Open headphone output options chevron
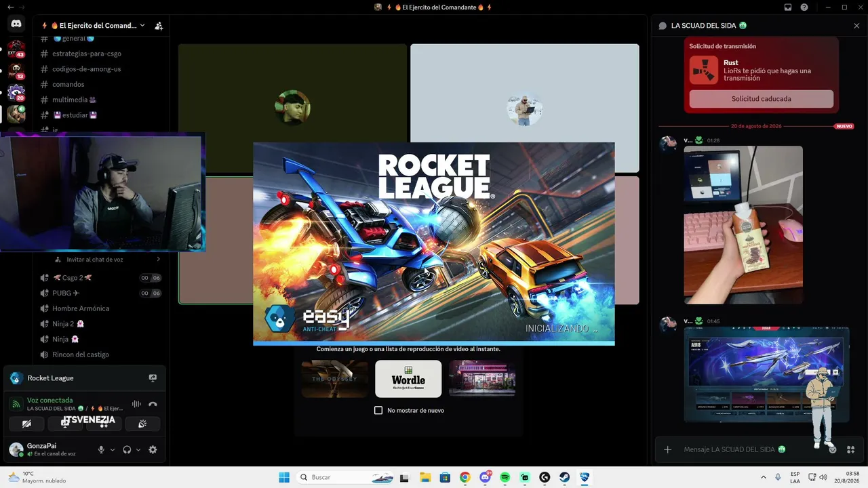Viewport: 868px width, 488px height. [138, 449]
